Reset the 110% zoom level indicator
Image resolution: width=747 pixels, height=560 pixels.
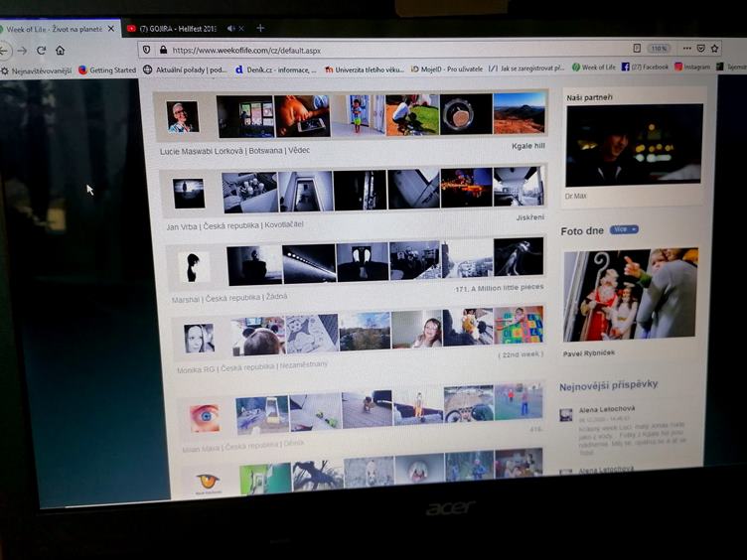[x=659, y=48]
